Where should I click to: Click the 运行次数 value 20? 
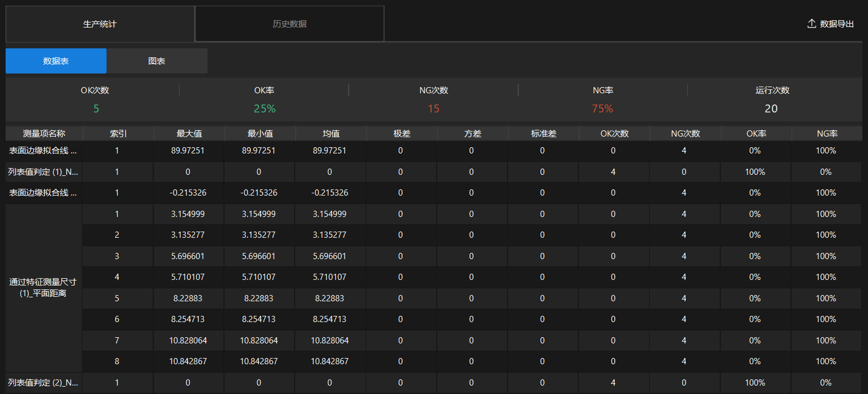[771, 108]
